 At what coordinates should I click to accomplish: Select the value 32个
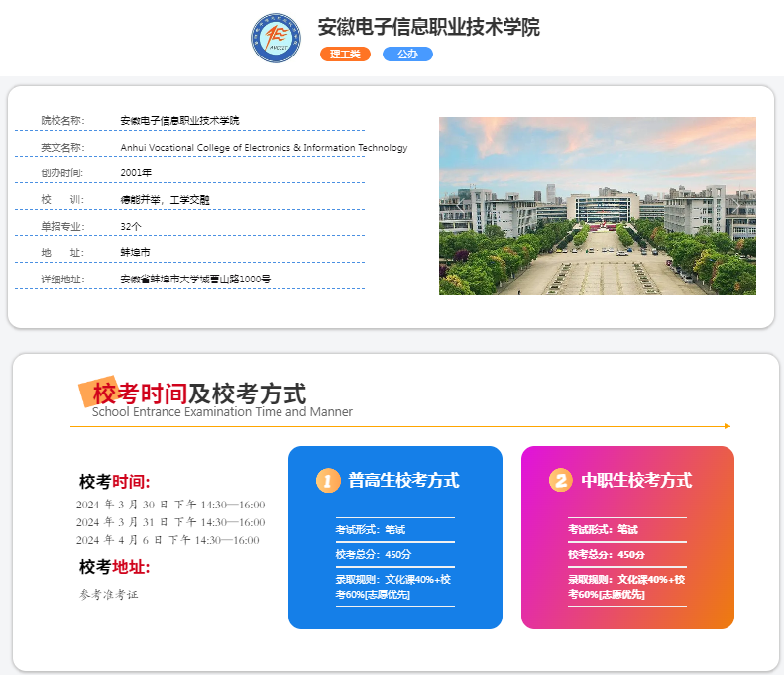click(131, 227)
